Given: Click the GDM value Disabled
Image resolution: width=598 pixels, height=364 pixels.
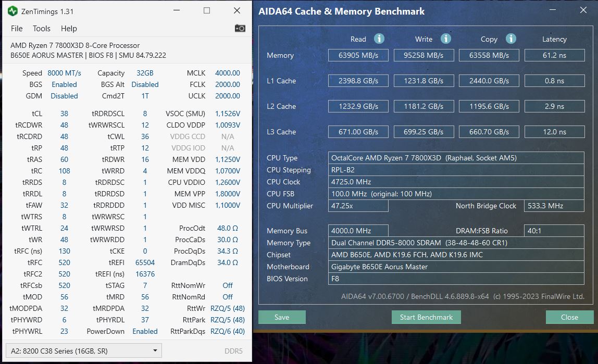Looking at the screenshot, I should pos(64,96).
